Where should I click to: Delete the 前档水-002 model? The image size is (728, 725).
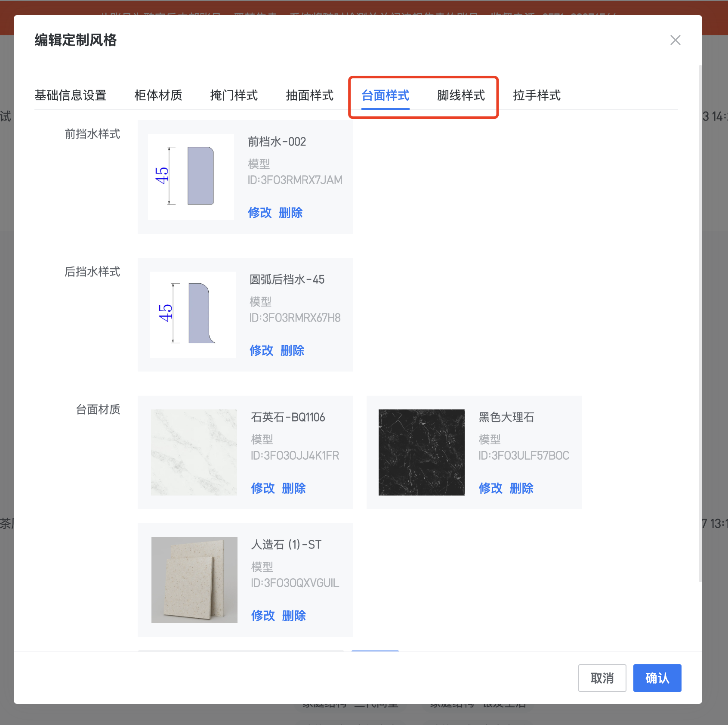tap(290, 213)
